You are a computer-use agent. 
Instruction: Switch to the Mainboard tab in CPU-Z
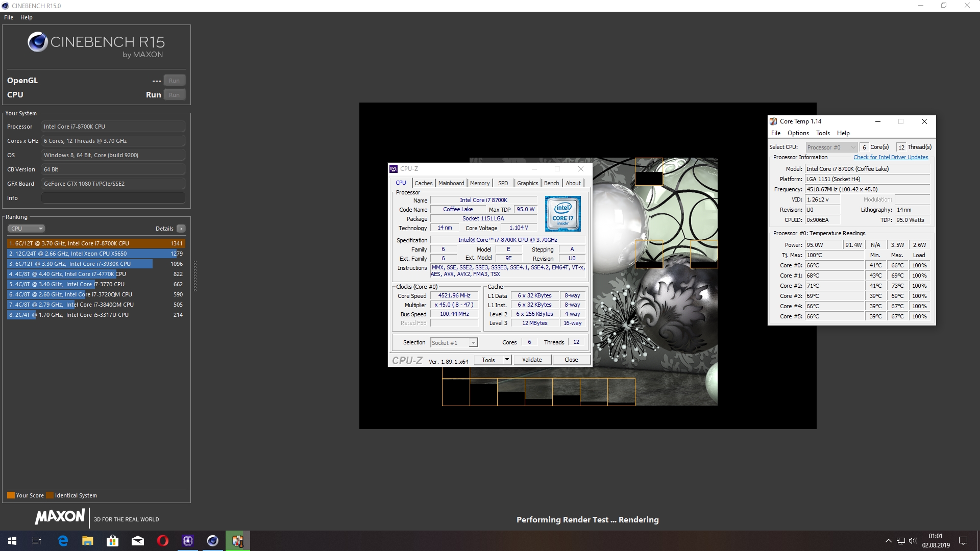coord(451,183)
